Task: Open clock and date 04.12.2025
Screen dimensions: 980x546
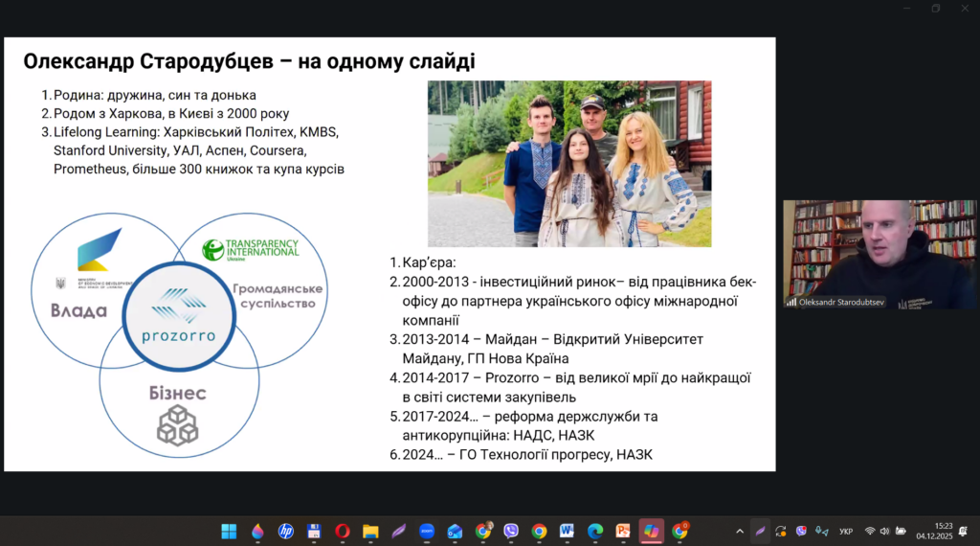Action: click(943, 531)
